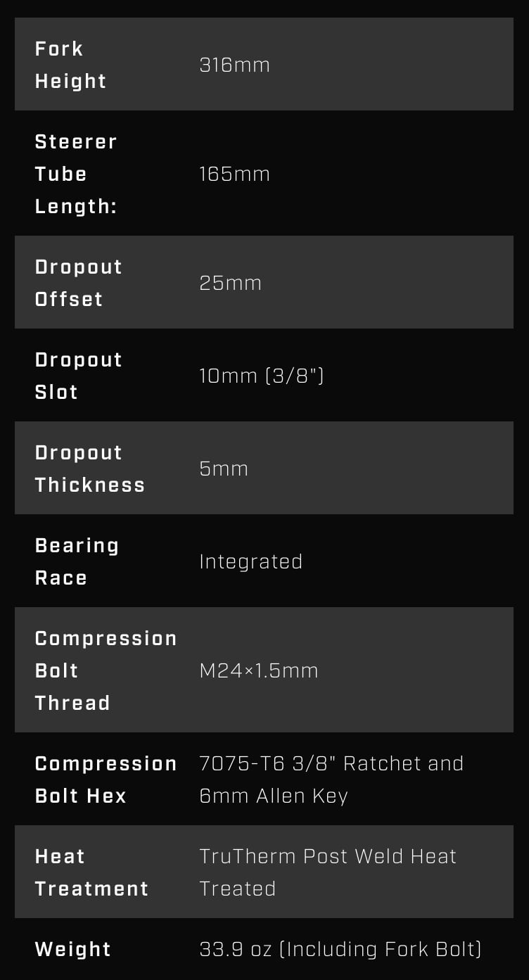
Task: Click the Compression Bolt Thread label
Action: point(106,670)
